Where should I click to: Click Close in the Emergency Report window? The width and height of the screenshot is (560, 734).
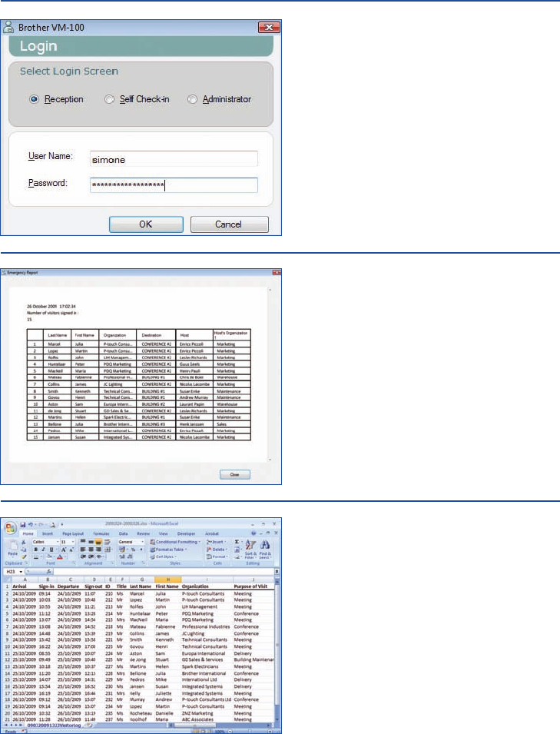pos(235,475)
